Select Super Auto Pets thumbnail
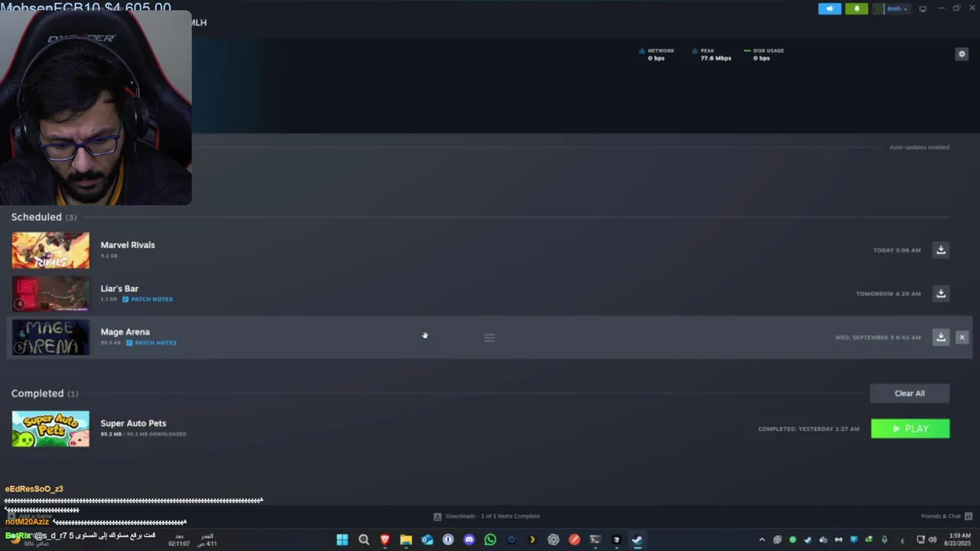This screenshot has width=980, height=551. pyautogui.click(x=51, y=429)
